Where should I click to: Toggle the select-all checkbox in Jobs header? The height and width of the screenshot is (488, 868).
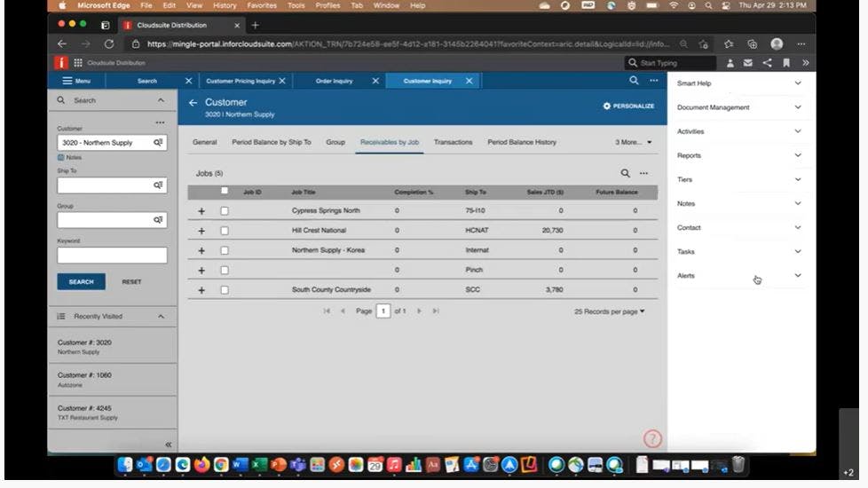[225, 191]
